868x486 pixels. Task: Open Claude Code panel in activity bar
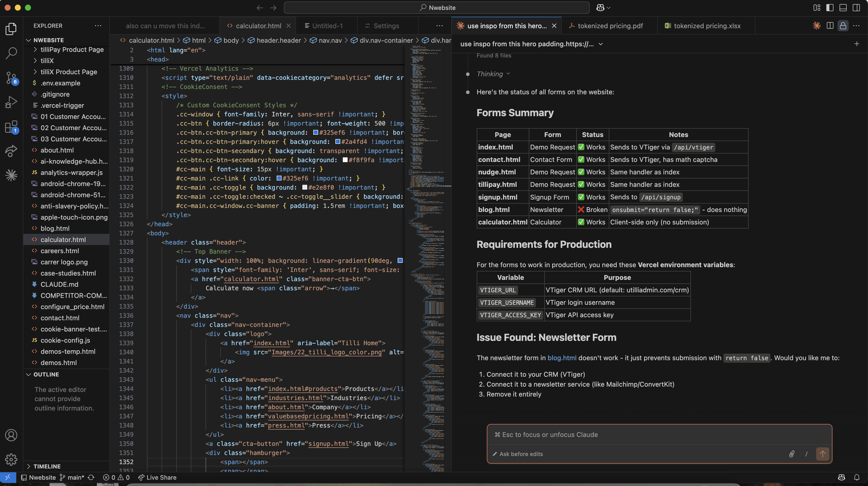pyautogui.click(x=11, y=175)
